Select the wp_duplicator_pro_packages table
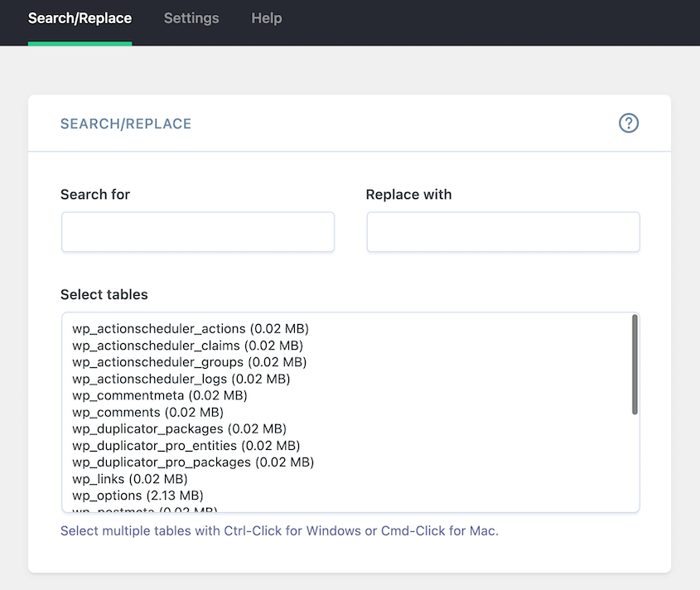Screen dimensions: 700x590 [194, 462]
